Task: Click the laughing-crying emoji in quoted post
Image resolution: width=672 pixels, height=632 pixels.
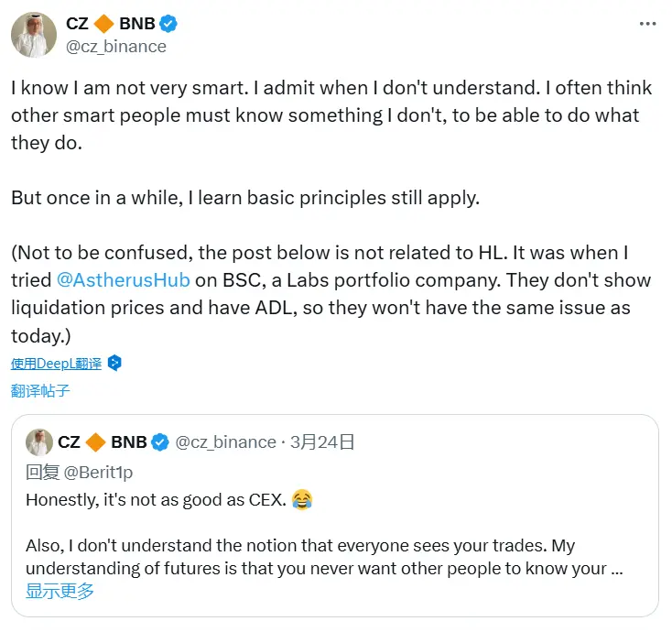Action: 302,499
